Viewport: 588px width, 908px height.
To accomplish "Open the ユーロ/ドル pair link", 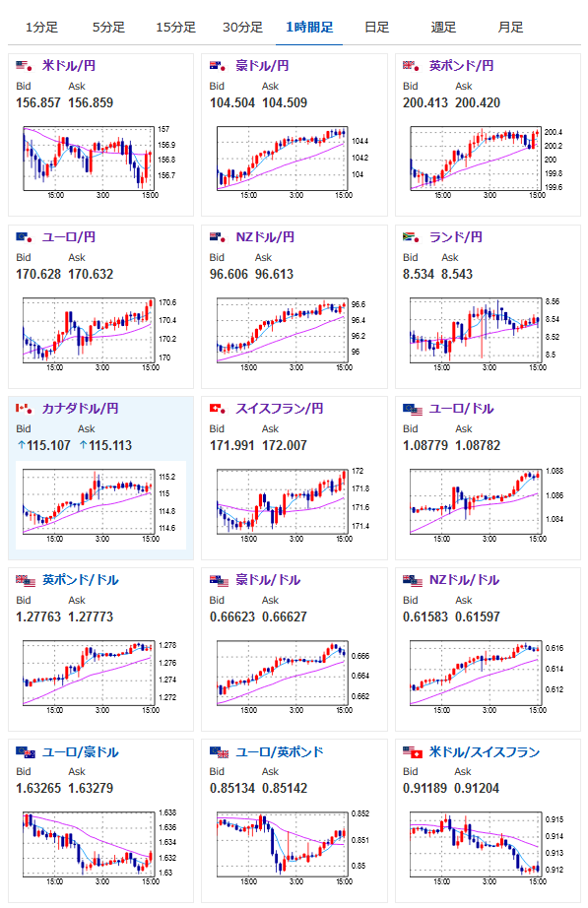I will click(461, 409).
